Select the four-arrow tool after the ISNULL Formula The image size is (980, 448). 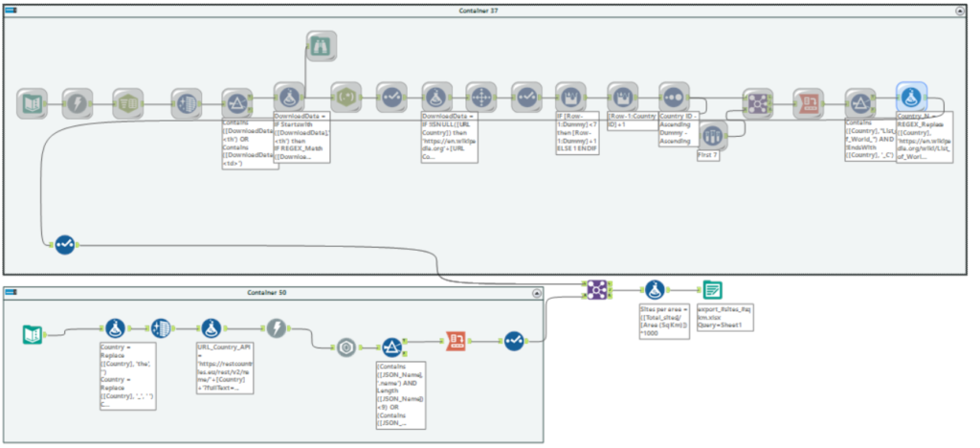tap(480, 97)
